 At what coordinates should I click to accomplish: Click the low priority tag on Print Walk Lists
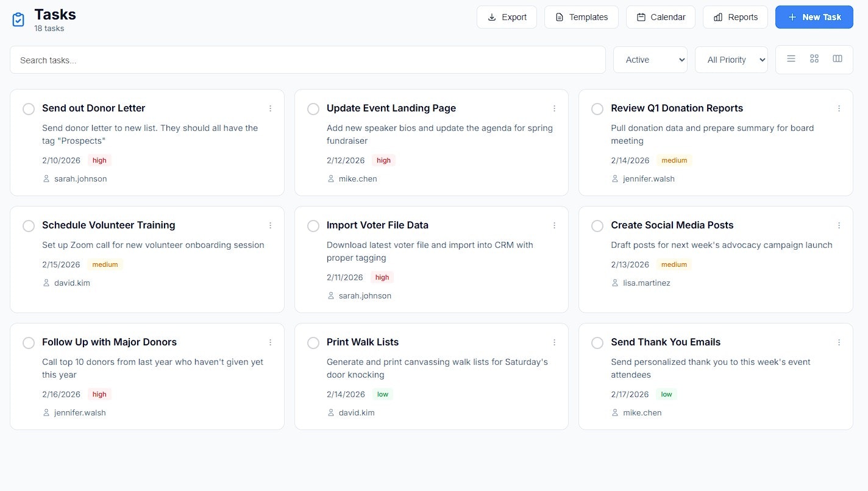[382, 394]
